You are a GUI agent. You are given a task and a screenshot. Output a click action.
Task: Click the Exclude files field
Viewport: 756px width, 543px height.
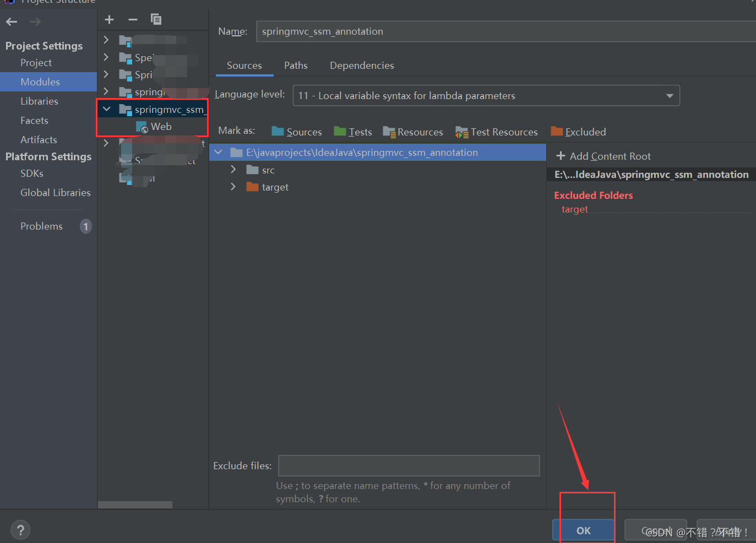coord(409,466)
